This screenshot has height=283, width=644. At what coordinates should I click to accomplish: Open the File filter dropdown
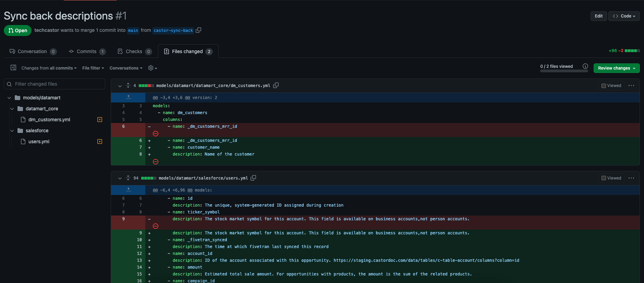coord(93,68)
